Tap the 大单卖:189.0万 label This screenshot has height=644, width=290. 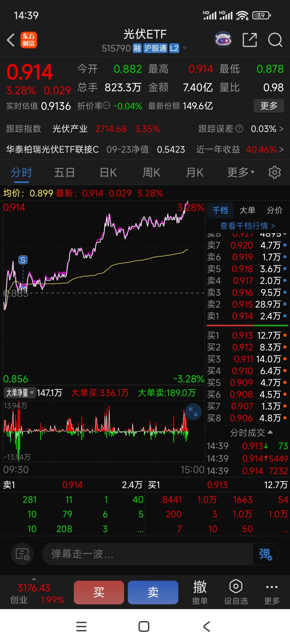click(166, 393)
